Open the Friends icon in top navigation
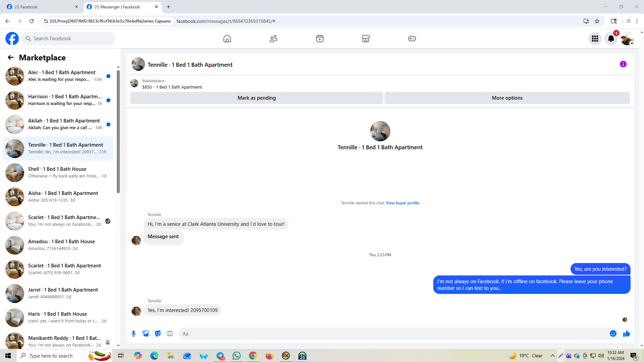Image resolution: width=644 pixels, height=362 pixels. (274, 39)
